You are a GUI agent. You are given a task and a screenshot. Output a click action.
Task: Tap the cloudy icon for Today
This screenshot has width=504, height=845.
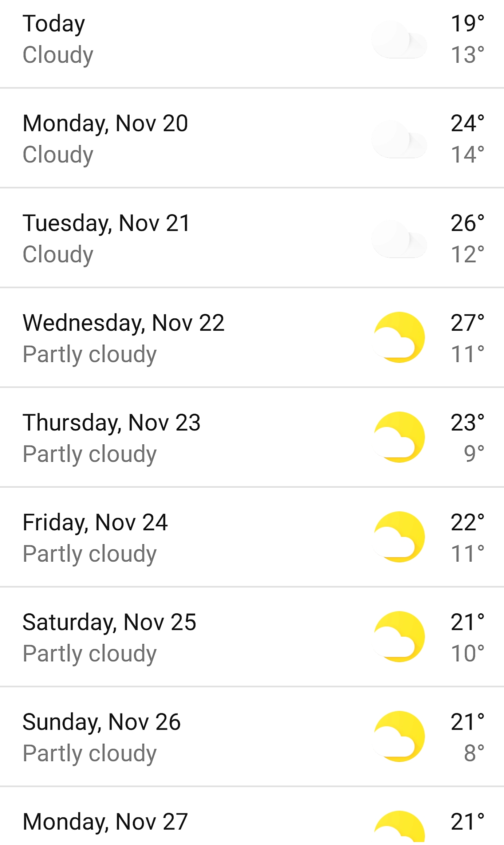point(399,39)
